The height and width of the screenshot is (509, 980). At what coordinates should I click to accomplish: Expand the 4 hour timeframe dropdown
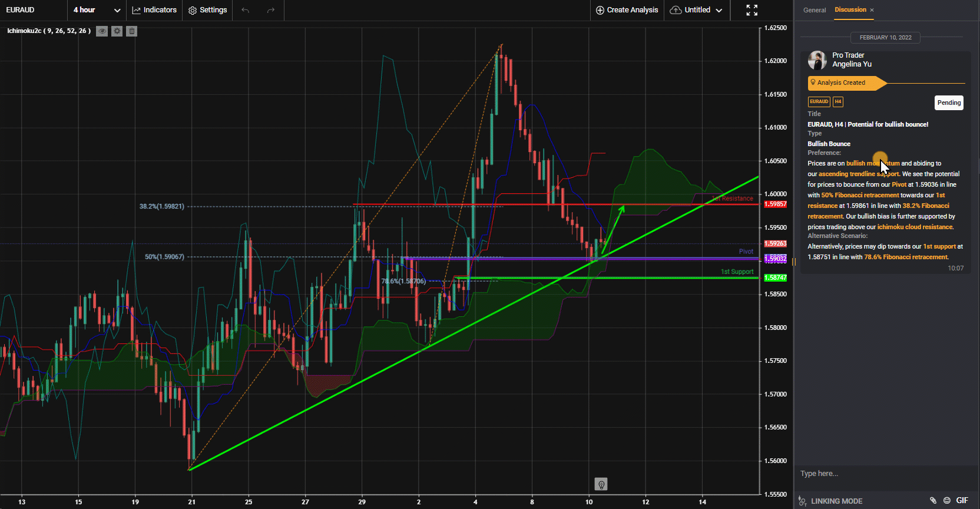pos(97,10)
